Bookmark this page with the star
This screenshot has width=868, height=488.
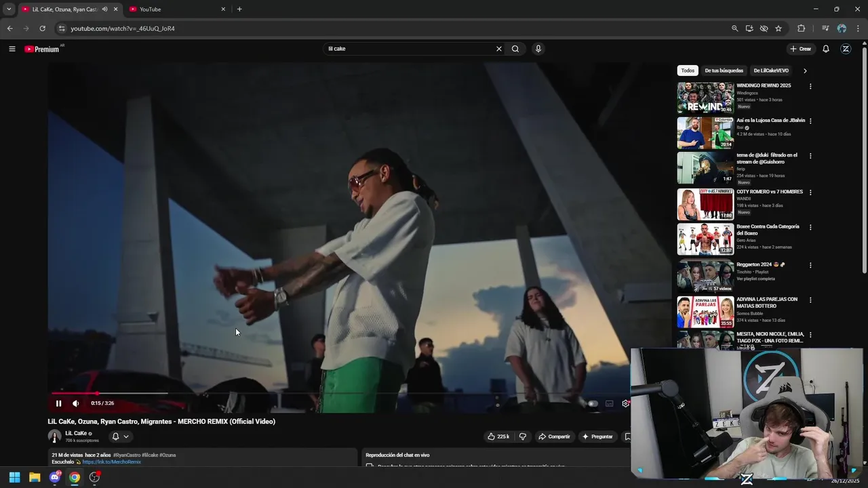pyautogui.click(x=778, y=28)
